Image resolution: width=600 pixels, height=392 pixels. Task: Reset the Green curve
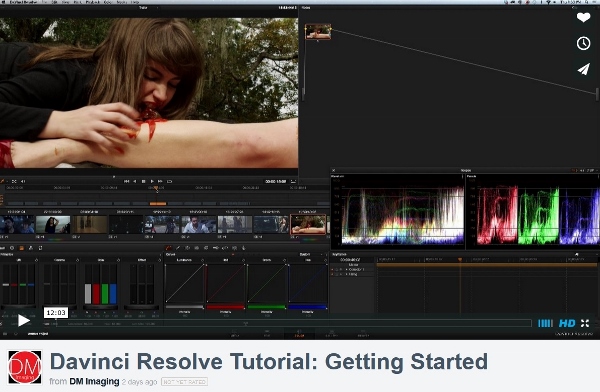coord(285,260)
